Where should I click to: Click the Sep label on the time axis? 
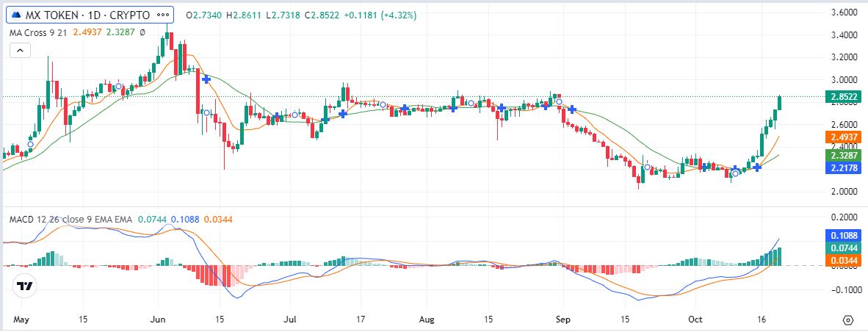click(x=563, y=320)
